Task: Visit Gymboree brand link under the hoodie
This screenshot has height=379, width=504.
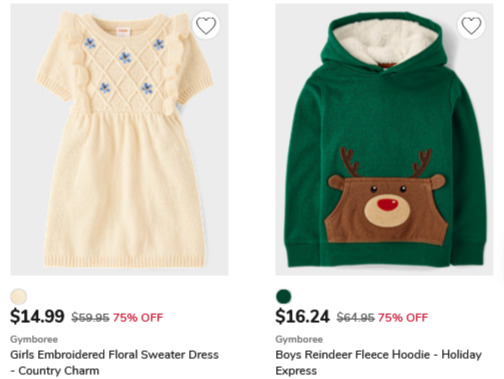Action: (299, 339)
